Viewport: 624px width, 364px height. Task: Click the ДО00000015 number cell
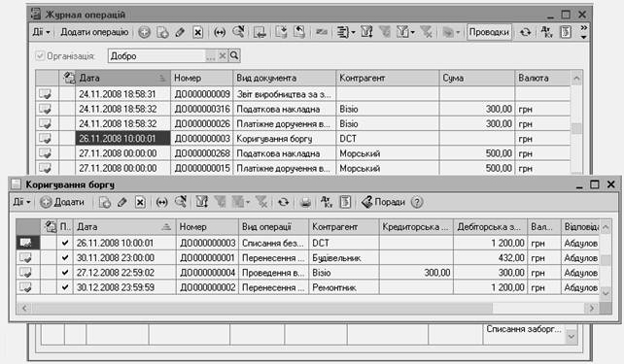click(x=202, y=169)
